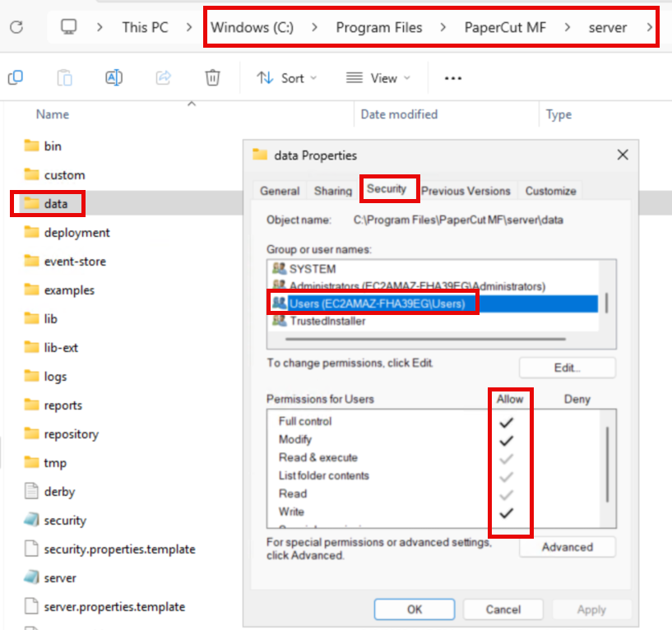Open the three-dots See more menu

[x=453, y=78]
